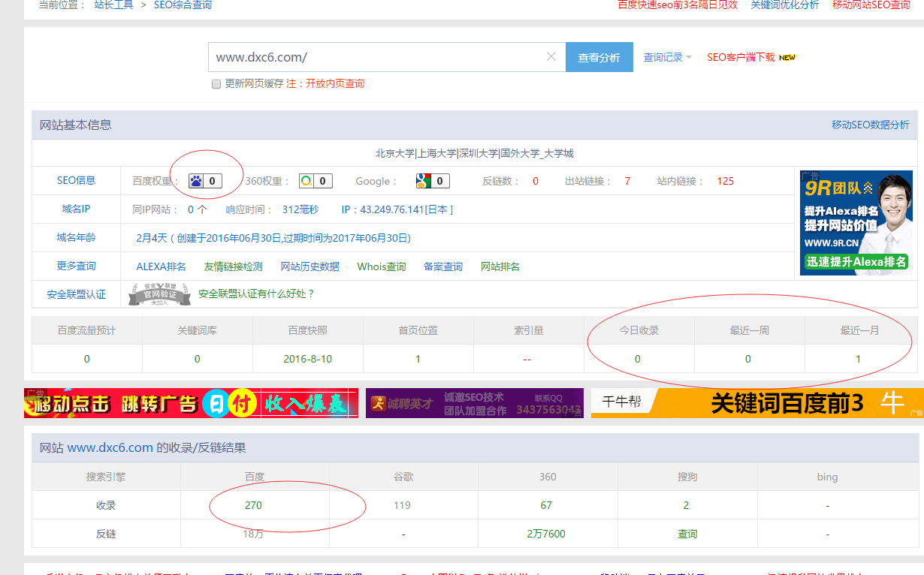This screenshot has width=924, height=575.
Task: Click the 查询 link under 搜狗 column
Action: (687, 534)
